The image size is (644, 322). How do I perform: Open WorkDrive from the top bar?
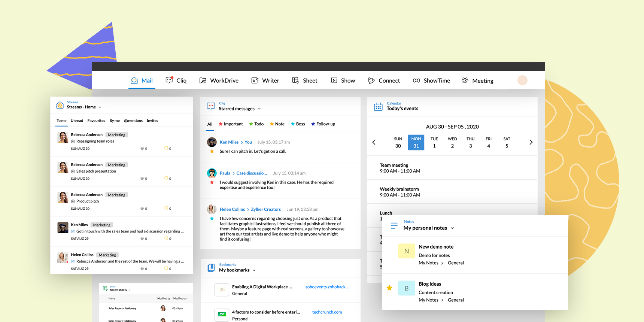tap(203, 80)
